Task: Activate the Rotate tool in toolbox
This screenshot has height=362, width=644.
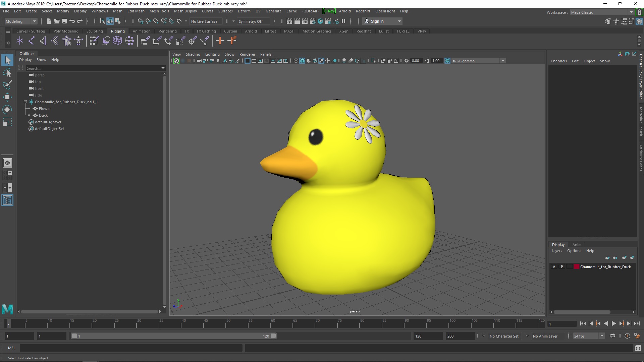Action: pyautogui.click(x=7, y=110)
